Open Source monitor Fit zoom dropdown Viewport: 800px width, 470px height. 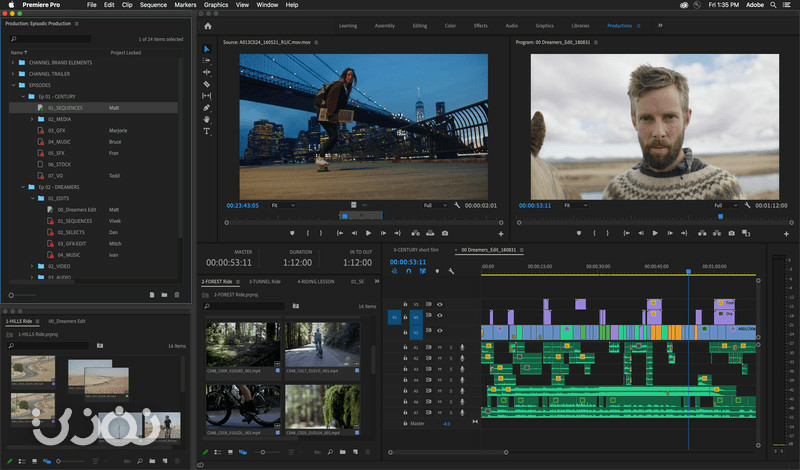[283, 205]
